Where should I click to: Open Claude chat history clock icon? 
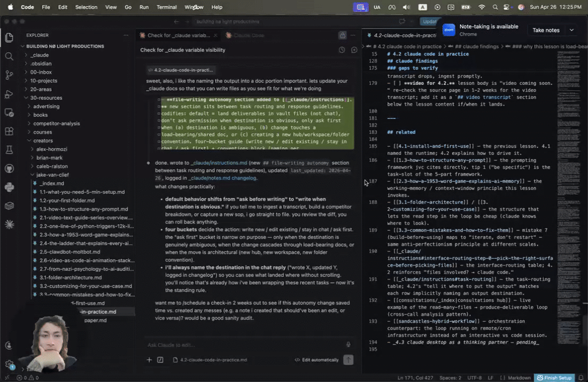pyautogui.click(x=342, y=50)
